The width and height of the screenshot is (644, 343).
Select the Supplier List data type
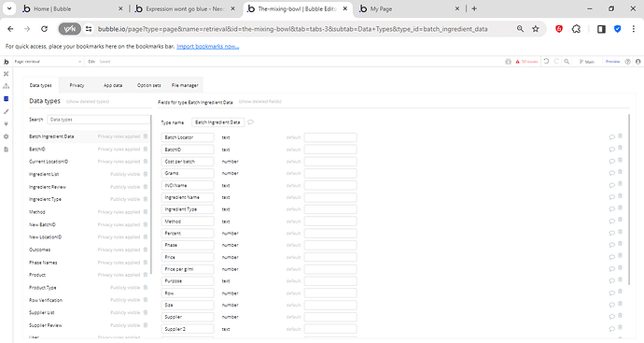coord(41,312)
